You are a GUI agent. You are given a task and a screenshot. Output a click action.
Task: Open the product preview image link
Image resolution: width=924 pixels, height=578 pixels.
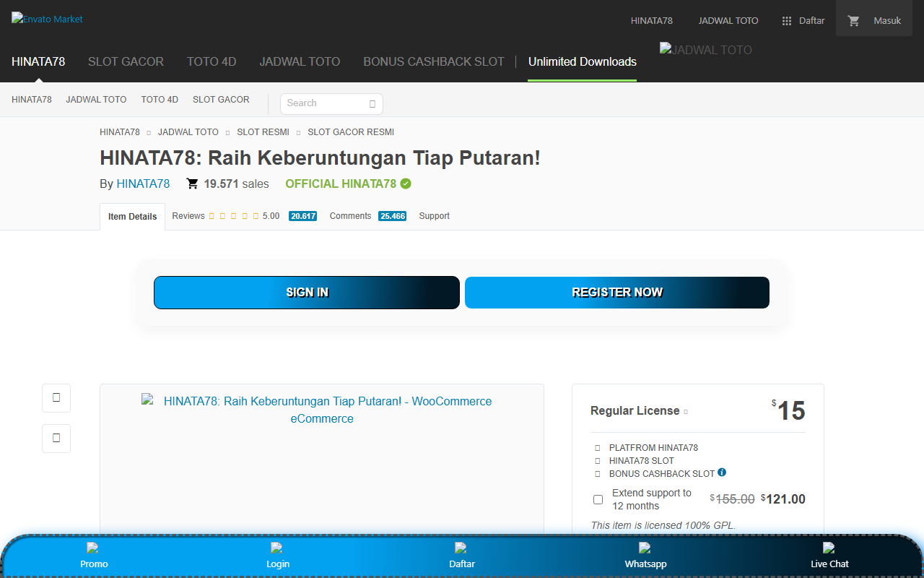pos(322,410)
